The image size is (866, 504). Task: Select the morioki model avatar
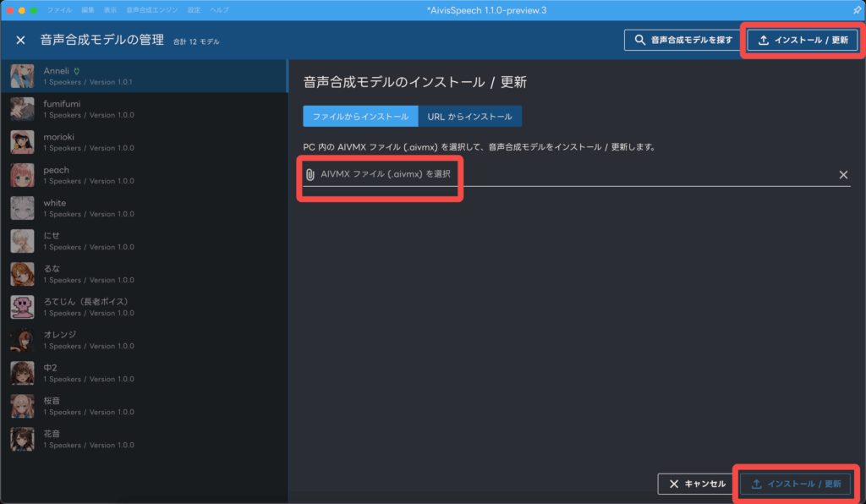coord(22,142)
